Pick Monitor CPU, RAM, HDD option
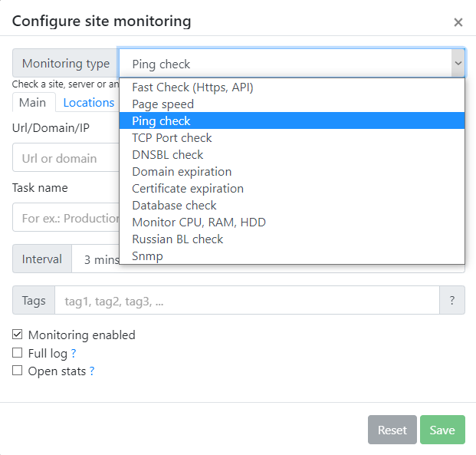 199,223
